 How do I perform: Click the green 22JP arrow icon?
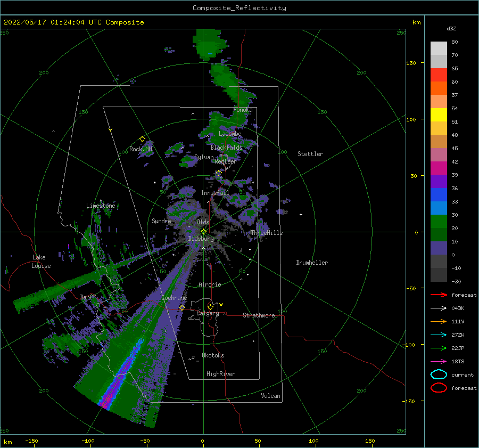[x=439, y=348]
